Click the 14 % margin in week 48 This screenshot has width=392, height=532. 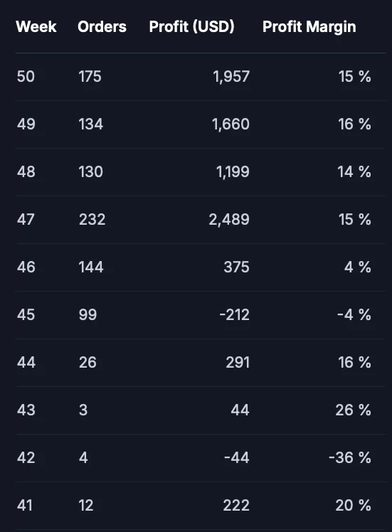(x=354, y=171)
